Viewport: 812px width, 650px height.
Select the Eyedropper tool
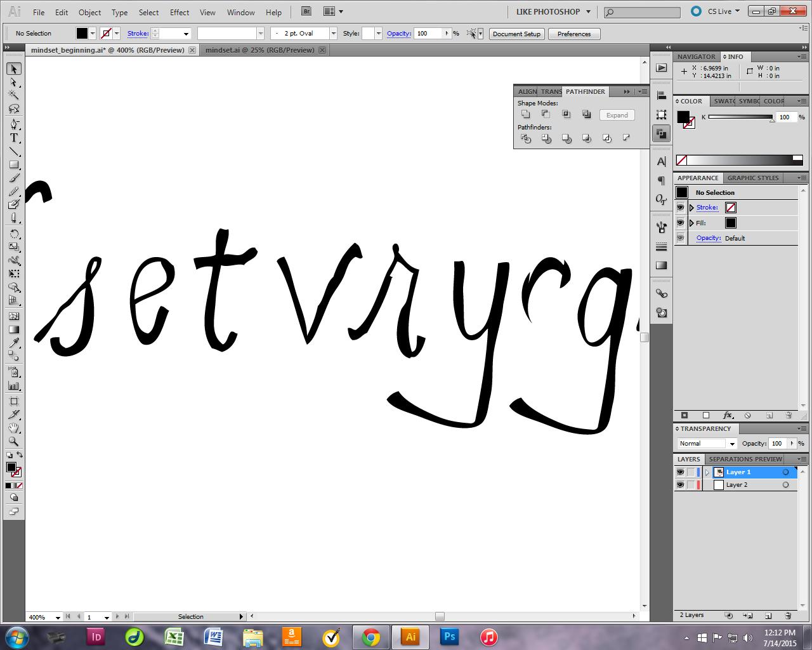(13, 343)
